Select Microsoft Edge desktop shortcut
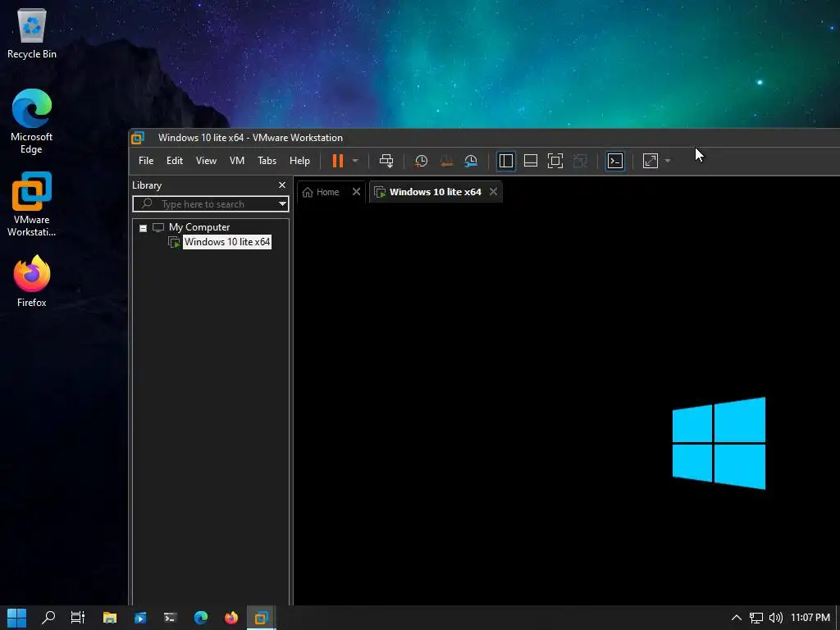This screenshot has height=630, width=840. (32, 121)
